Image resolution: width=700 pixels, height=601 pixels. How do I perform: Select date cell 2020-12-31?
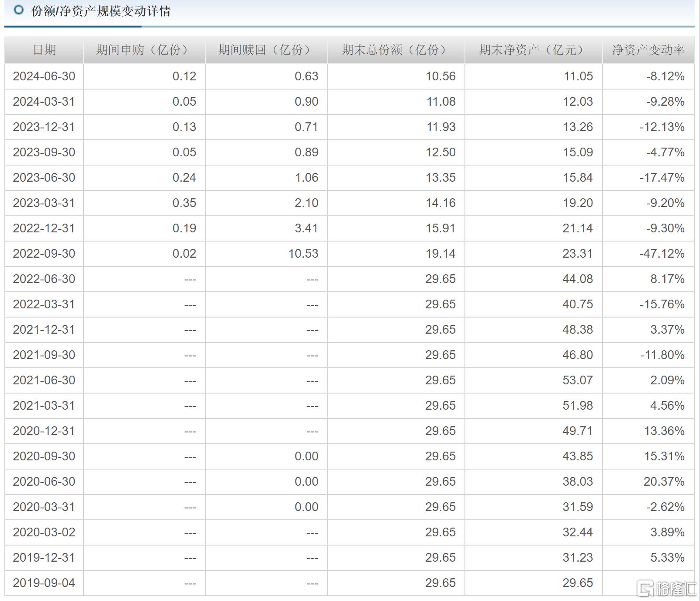click(44, 431)
